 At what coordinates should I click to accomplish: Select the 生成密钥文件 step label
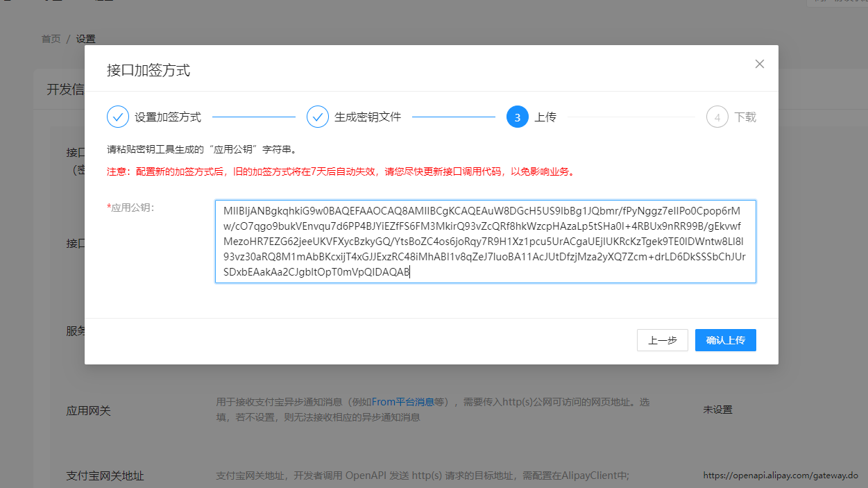(x=368, y=117)
